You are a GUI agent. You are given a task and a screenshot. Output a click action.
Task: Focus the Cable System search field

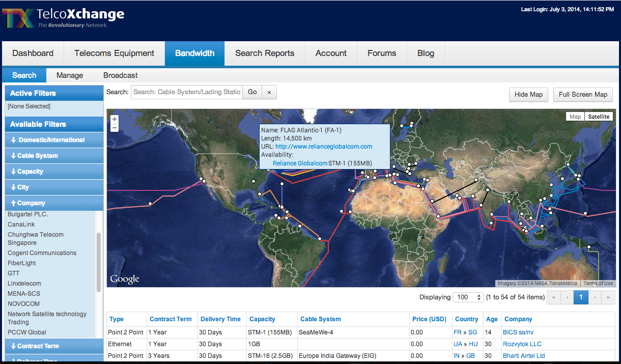187,92
